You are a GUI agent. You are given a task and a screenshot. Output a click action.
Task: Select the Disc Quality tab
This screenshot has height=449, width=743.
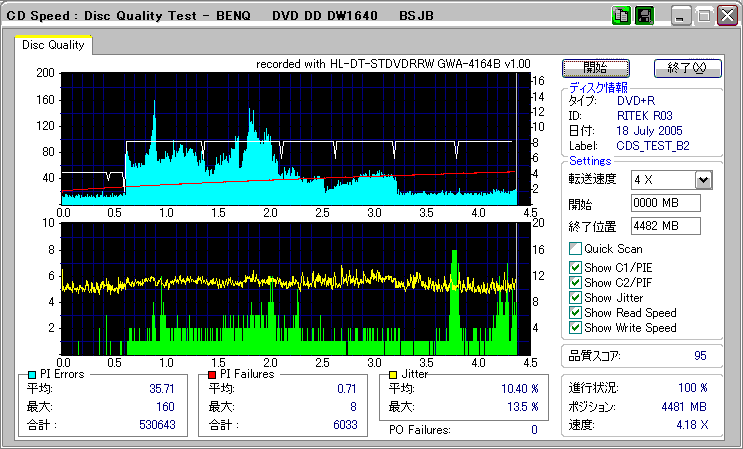[x=54, y=45]
